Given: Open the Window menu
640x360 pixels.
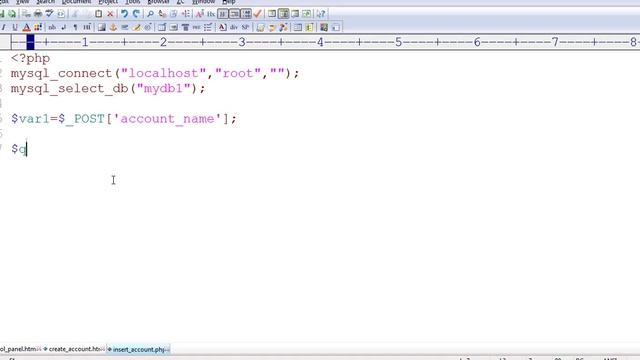Looking at the screenshot, I should tap(204, 2).
